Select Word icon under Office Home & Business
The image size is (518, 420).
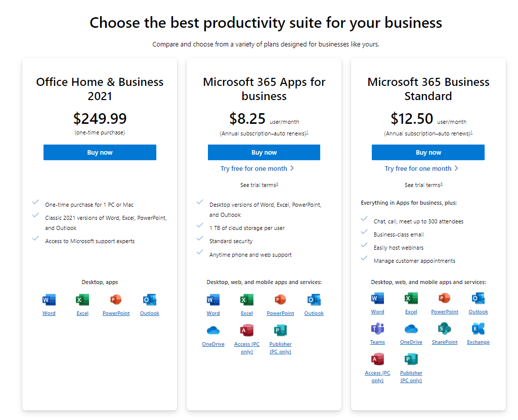49,300
